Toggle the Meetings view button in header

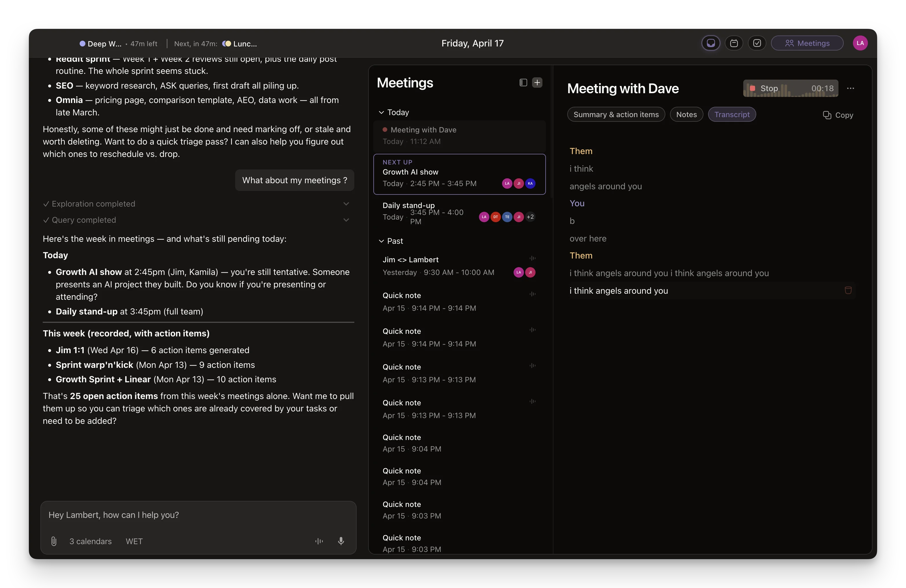807,43
